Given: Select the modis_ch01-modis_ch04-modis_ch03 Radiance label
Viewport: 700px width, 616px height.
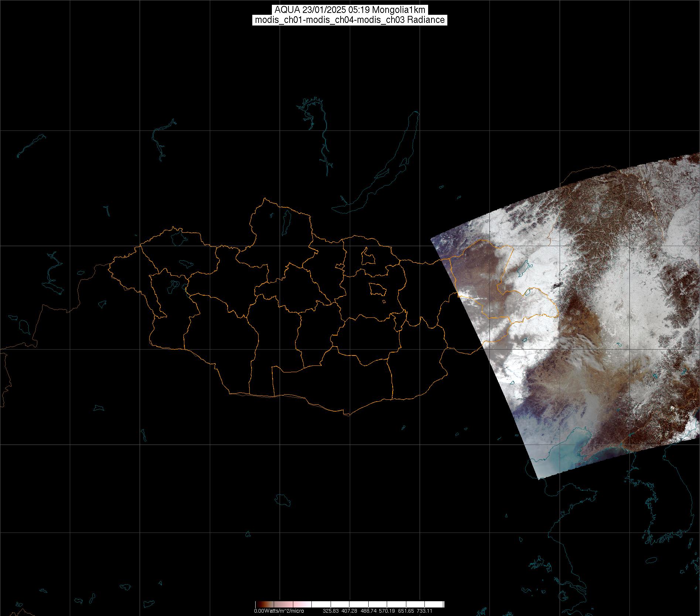Looking at the screenshot, I should (x=349, y=20).
